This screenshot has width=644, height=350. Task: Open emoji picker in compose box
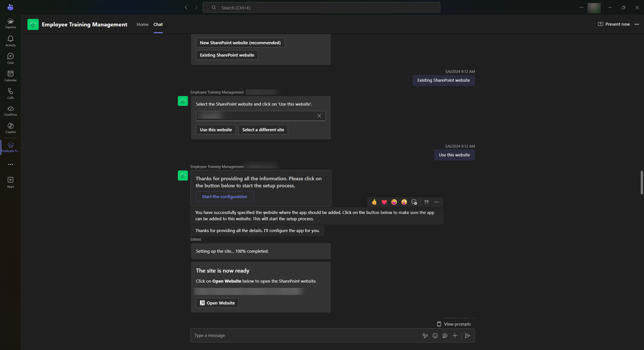(435, 336)
